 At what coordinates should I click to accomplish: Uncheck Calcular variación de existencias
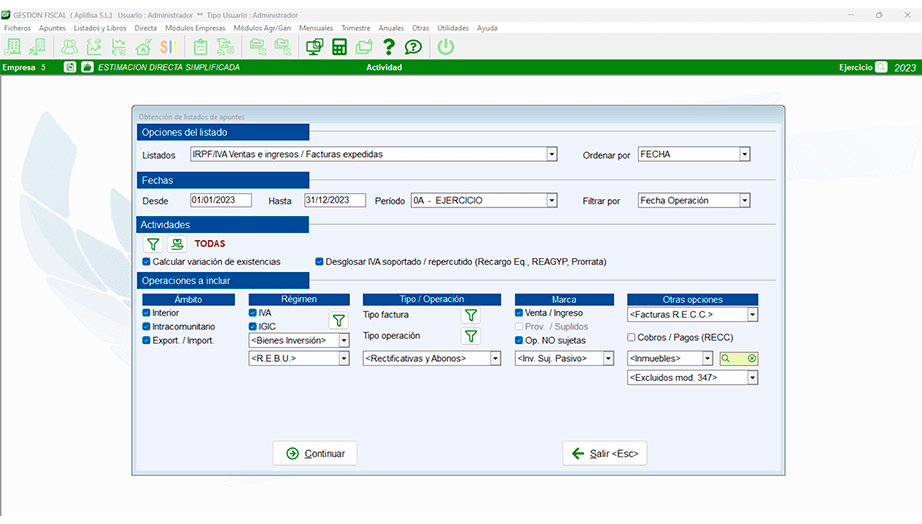pos(147,262)
